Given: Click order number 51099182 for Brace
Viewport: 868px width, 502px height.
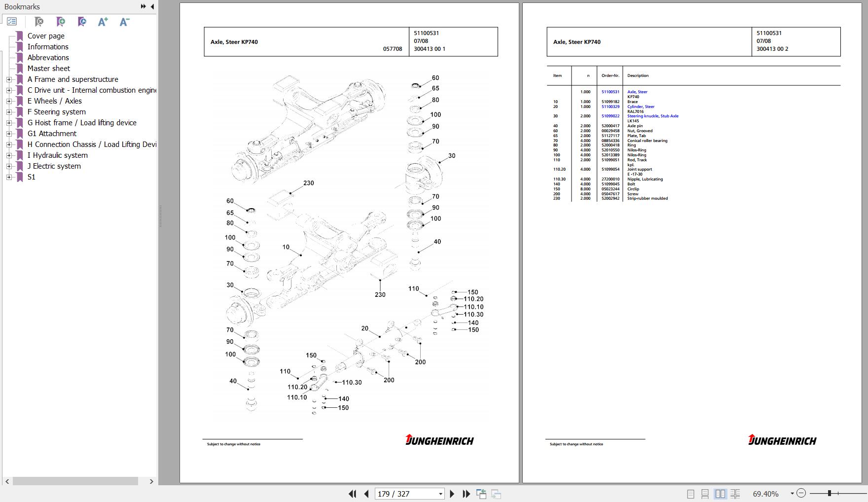Looking at the screenshot, I should [x=611, y=102].
